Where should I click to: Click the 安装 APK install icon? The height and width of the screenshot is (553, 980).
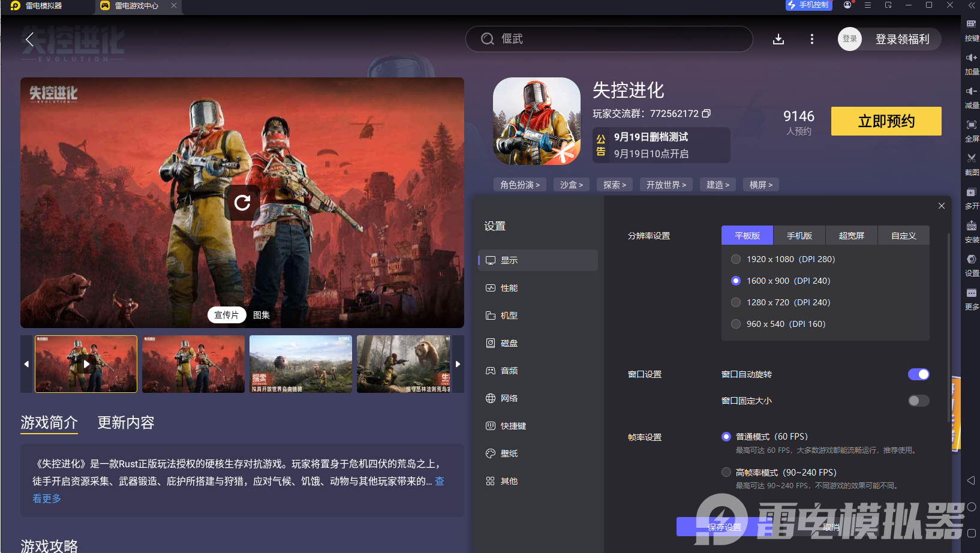972,231
